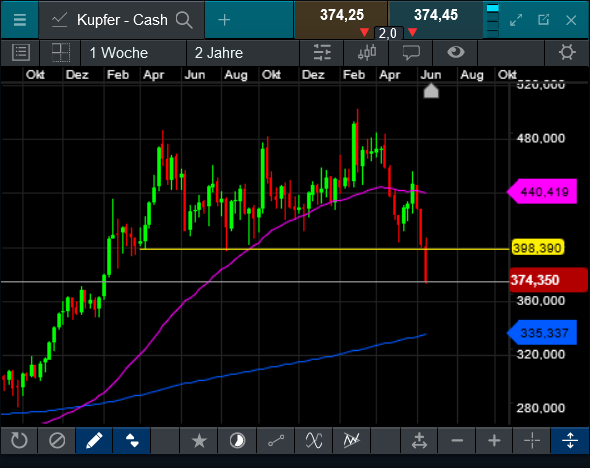Open the 1 Woche interval dropdown
Image resolution: width=590 pixels, height=468 pixels.
pos(133,53)
